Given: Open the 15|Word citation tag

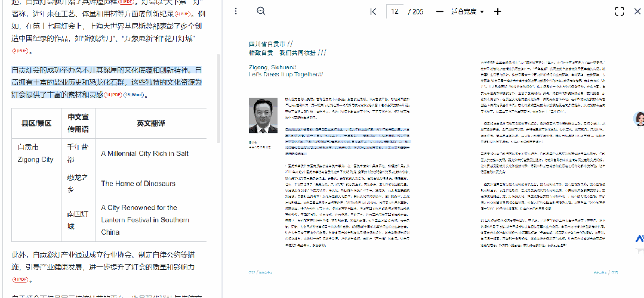Looking at the screenshot, I should click(134, 95).
